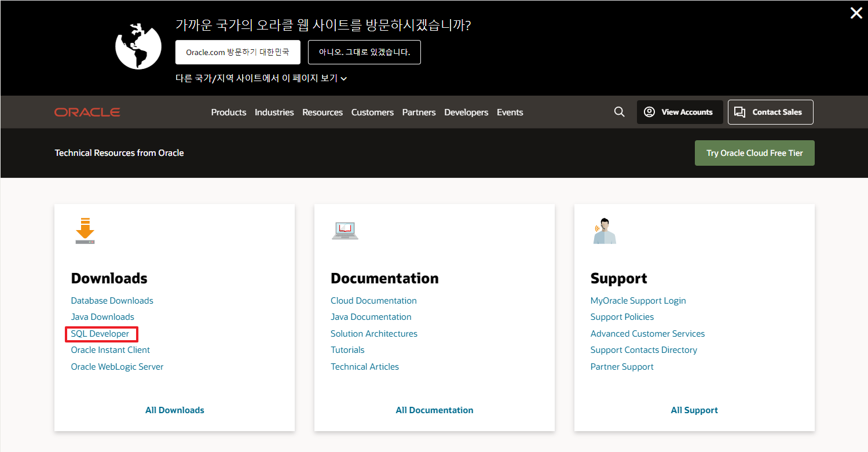Click All Documentation link
The height and width of the screenshot is (452, 868).
click(434, 410)
